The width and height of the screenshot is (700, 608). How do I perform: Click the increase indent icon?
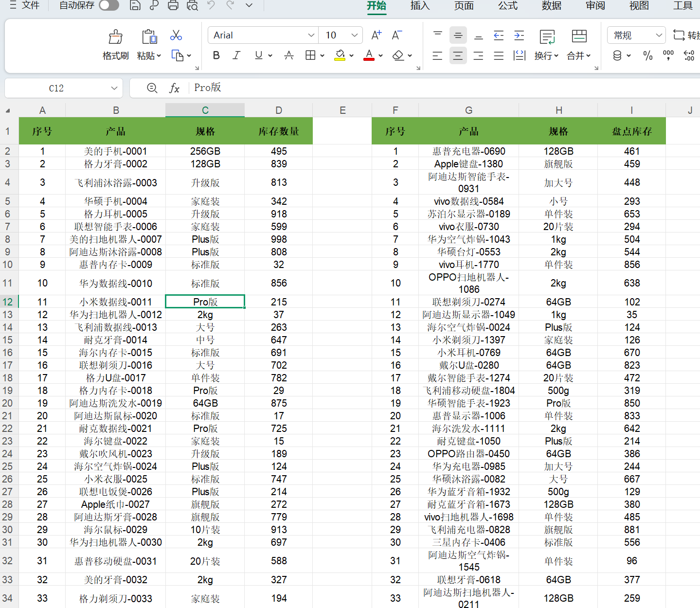click(519, 35)
